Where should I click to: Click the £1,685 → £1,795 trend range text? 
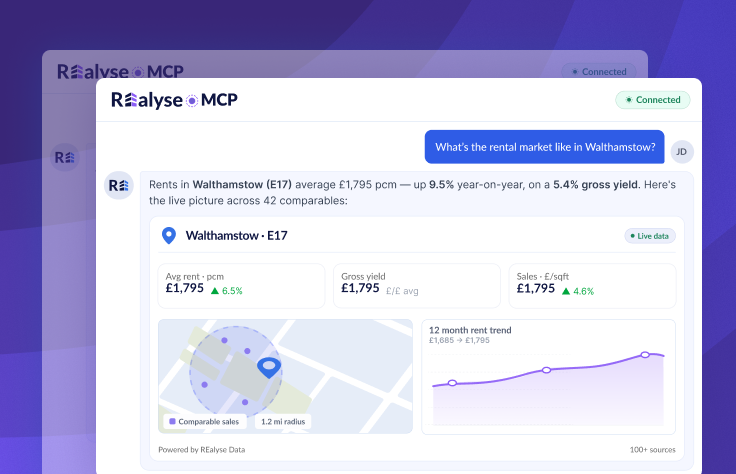(459, 340)
